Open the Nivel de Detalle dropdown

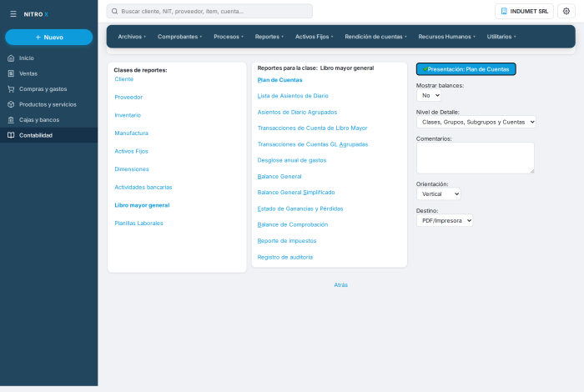[476, 122]
